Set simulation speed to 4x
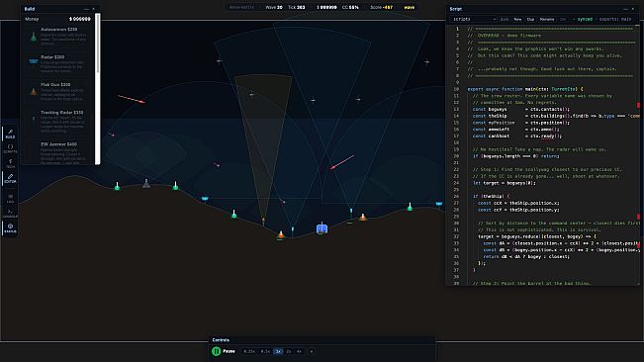This screenshot has width=644, height=362. 299,351
